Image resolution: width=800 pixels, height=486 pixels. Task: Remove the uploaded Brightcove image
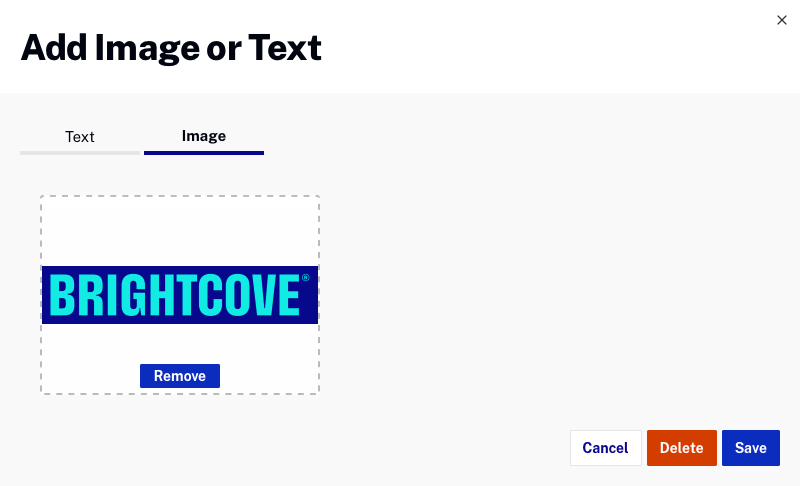pyautogui.click(x=180, y=376)
